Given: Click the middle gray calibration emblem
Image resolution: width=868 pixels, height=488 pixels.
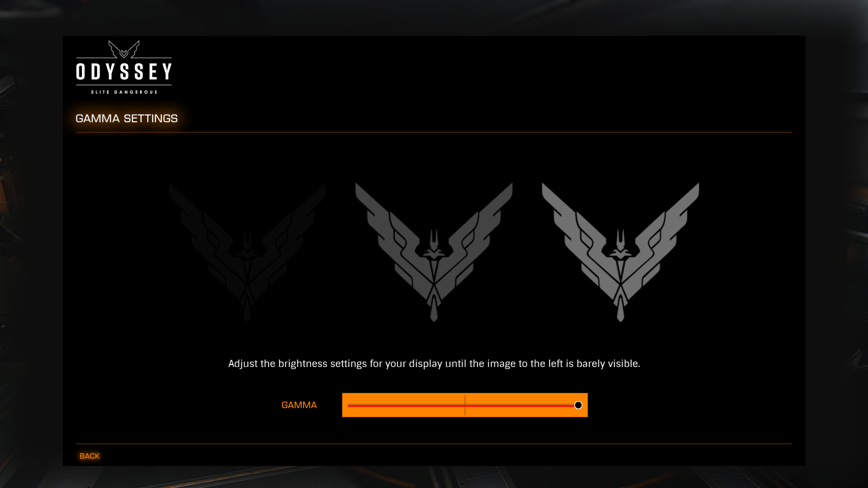Looking at the screenshot, I should click(x=434, y=252).
